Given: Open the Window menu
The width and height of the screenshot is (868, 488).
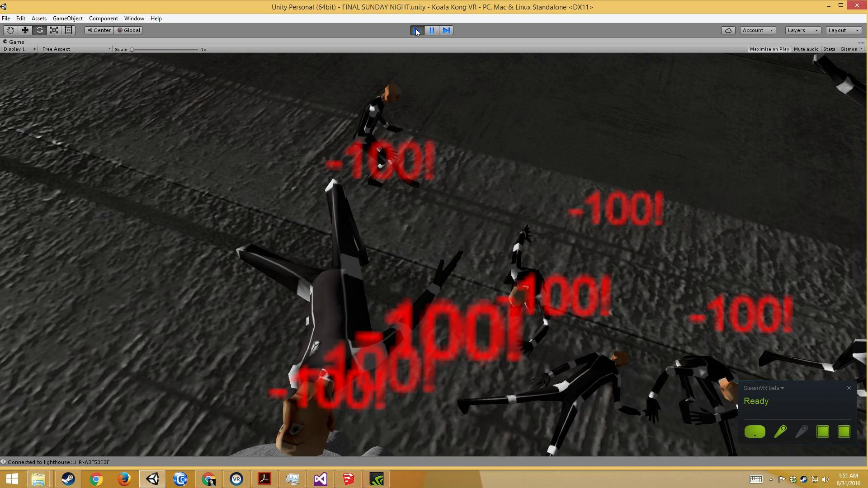Looking at the screenshot, I should click(134, 19).
